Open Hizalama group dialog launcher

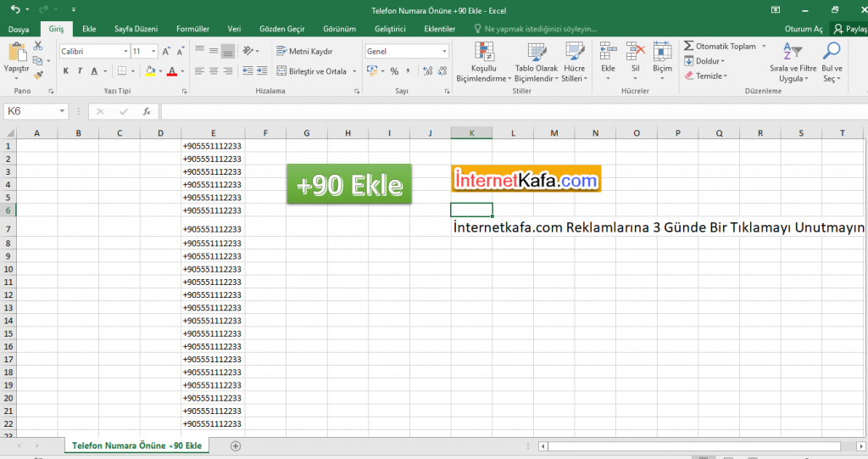tap(357, 91)
